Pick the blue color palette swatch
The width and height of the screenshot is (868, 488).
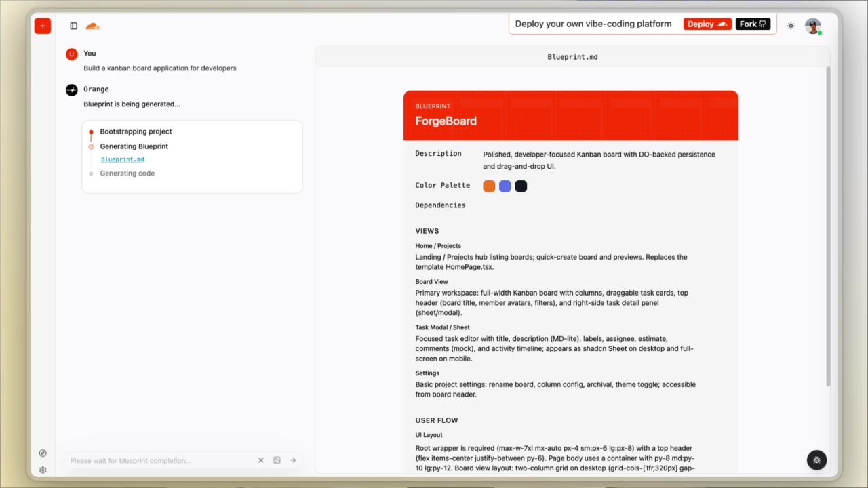[x=505, y=186]
